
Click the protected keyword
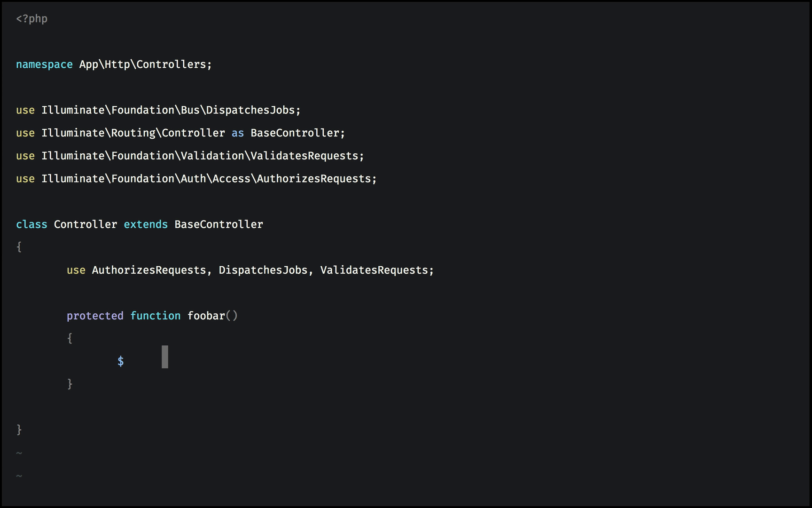95,316
